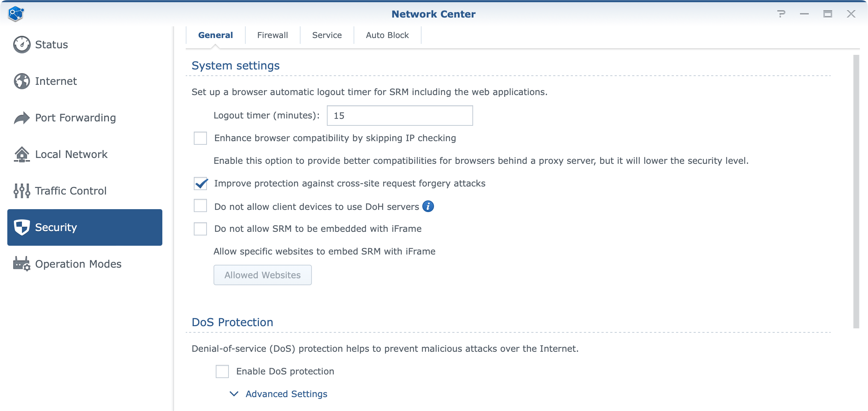868x411 pixels.
Task: Click the Allowed Websites button
Action: click(263, 275)
